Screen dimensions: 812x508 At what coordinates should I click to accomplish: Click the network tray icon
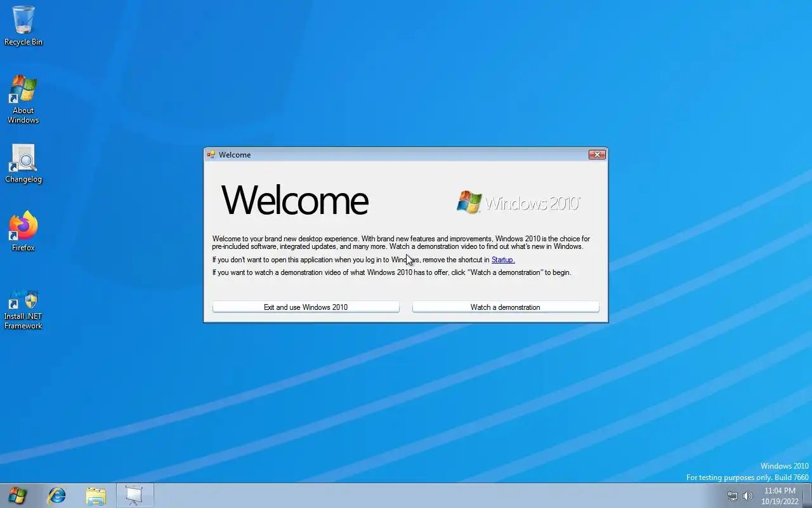(733, 496)
